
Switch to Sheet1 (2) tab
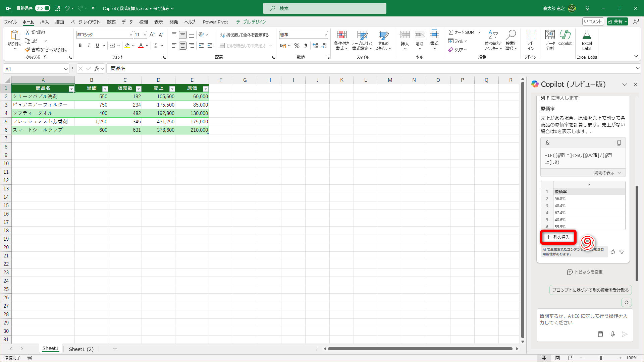pos(81,349)
